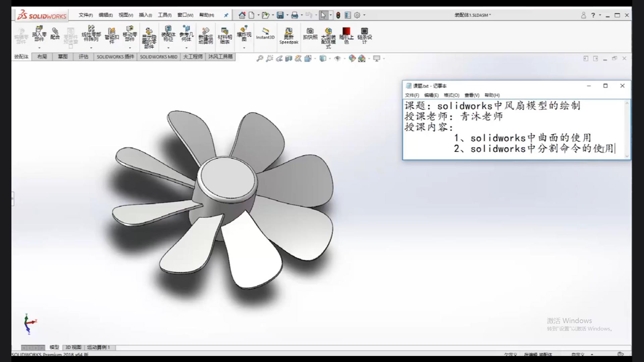Screen dimensions: 644x362
Task: Switch to the SOLIDWORKS 插件 tab
Action: (115, 57)
